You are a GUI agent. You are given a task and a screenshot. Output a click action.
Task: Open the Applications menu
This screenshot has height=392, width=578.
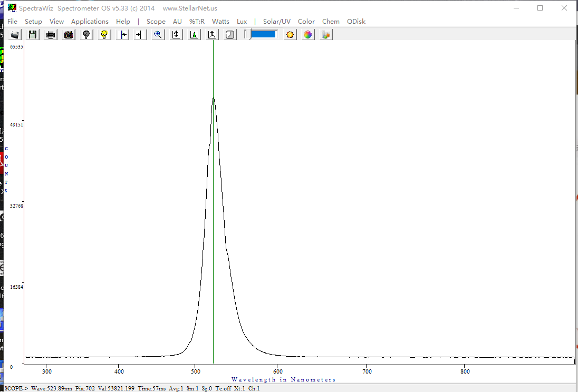[x=90, y=22]
